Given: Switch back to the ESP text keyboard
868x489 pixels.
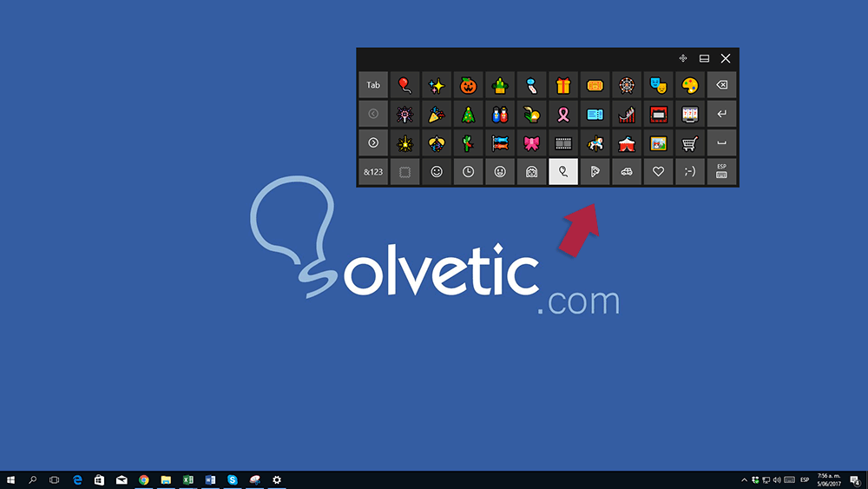Looking at the screenshot, I should (x=722, y=172).
